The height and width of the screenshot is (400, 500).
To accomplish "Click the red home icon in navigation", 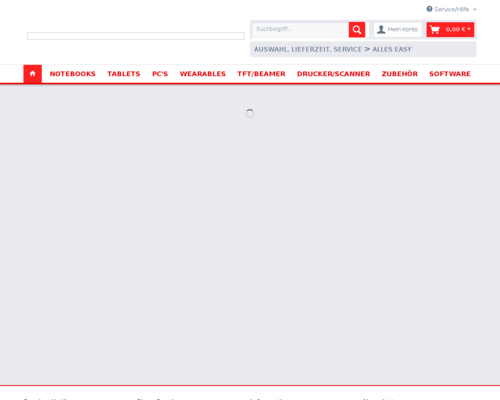I will (x=32, y=74).
